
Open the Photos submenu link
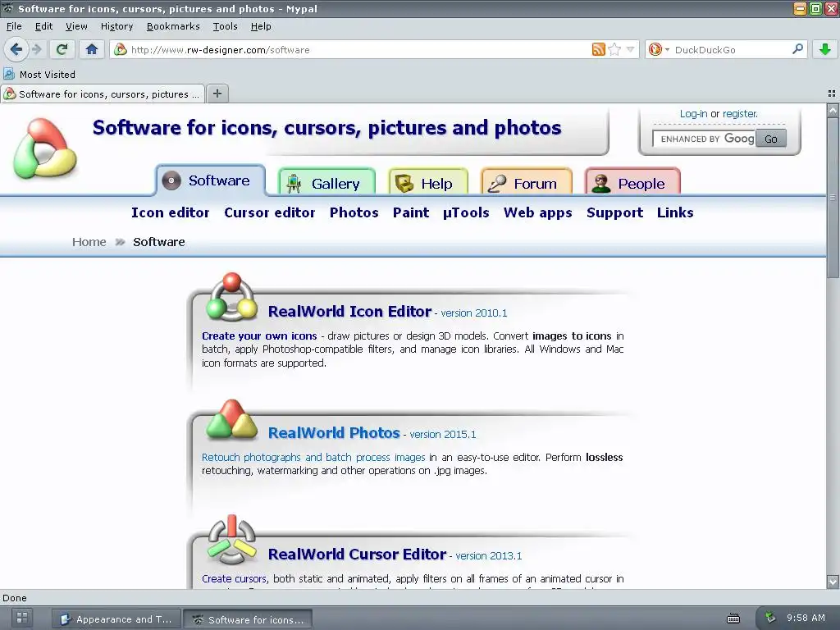[354, 212]
